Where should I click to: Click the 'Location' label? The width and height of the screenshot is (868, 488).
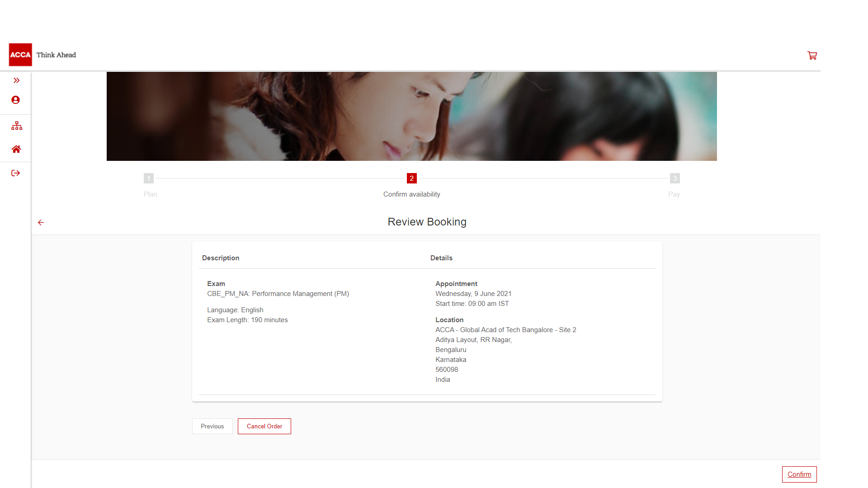(449, 320)
